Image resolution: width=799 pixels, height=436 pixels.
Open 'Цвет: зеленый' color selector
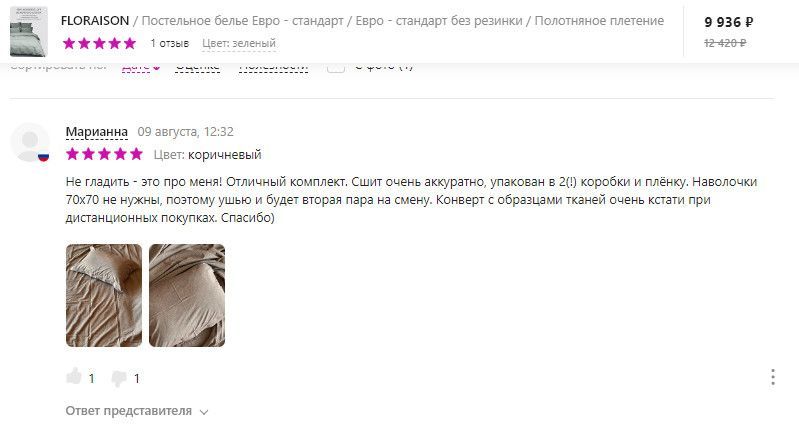(x=239, y=43)
